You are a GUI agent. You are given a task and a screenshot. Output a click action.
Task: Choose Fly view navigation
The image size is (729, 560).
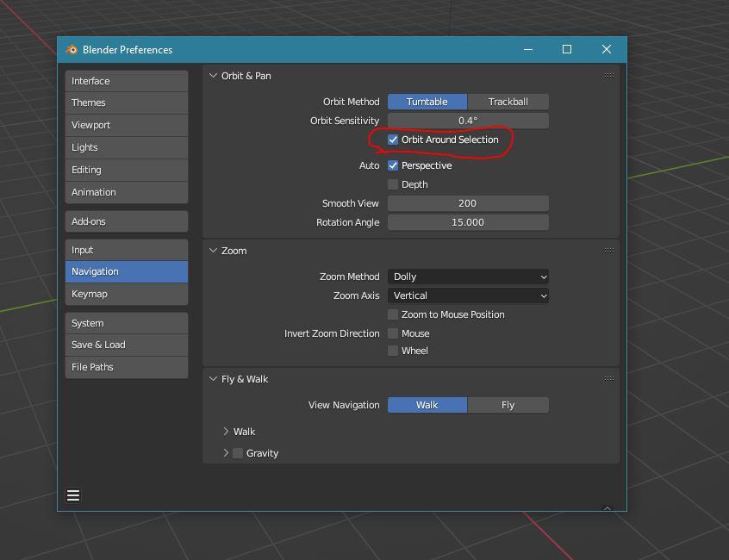[508, 405]
